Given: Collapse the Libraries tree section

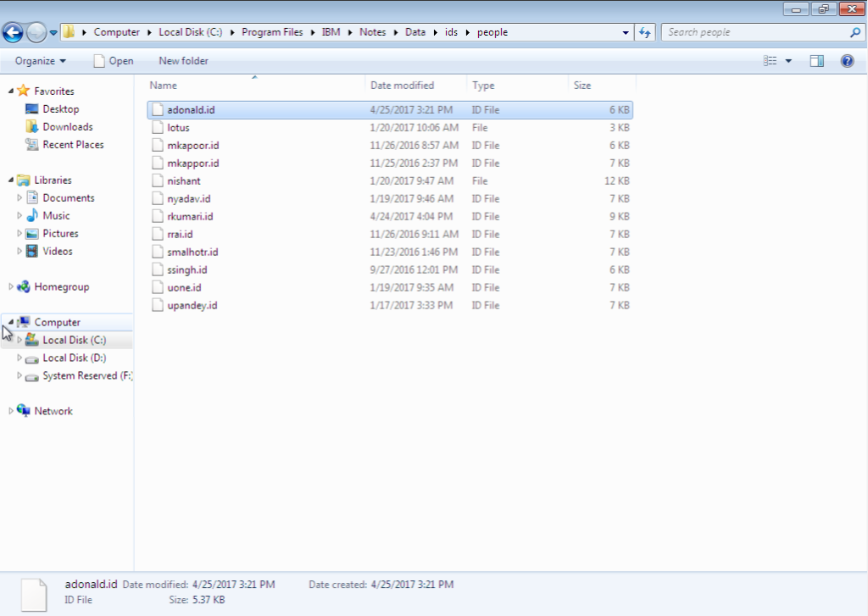Looking at the screenshot, I should point(10,180).
